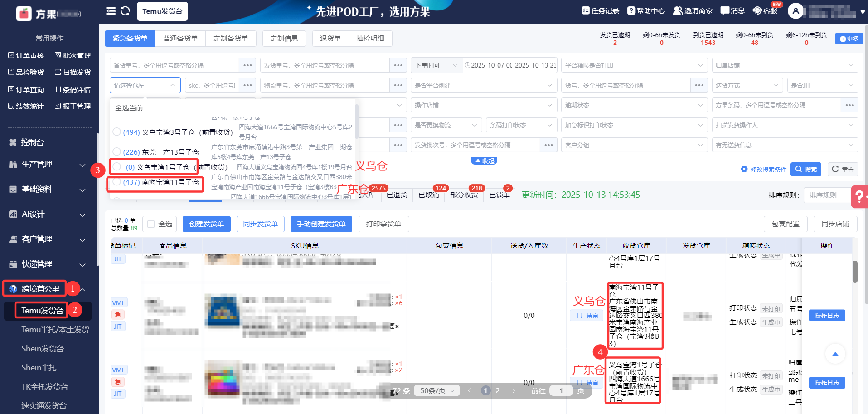Select radio for 东莞一产13号子仓

(x=116, y=151)
